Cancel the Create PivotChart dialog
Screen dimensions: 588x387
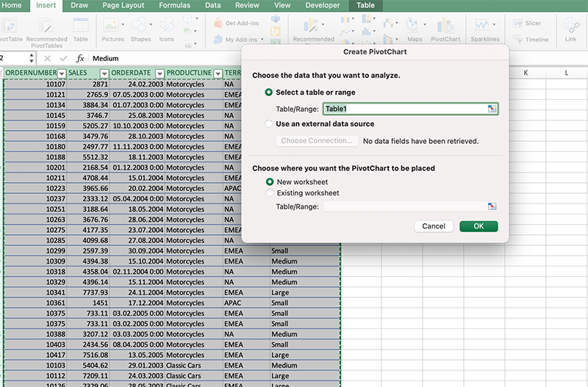click(x=434, y=226)
